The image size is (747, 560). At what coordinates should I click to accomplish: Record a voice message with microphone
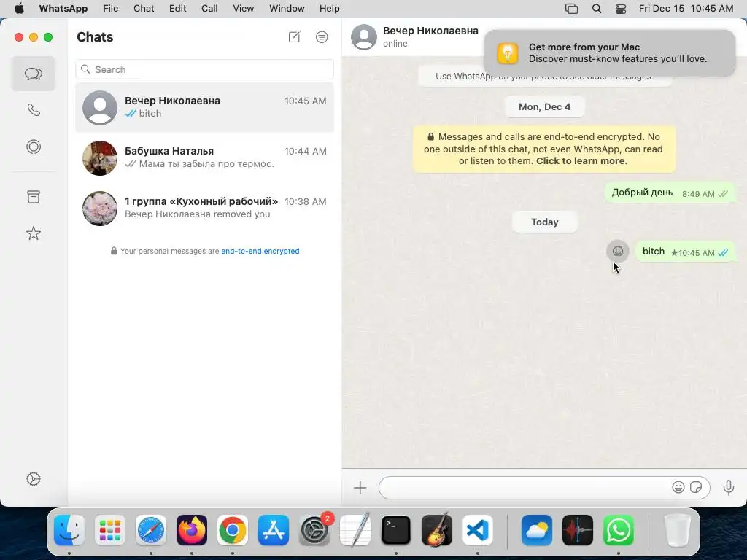(729, 487)
